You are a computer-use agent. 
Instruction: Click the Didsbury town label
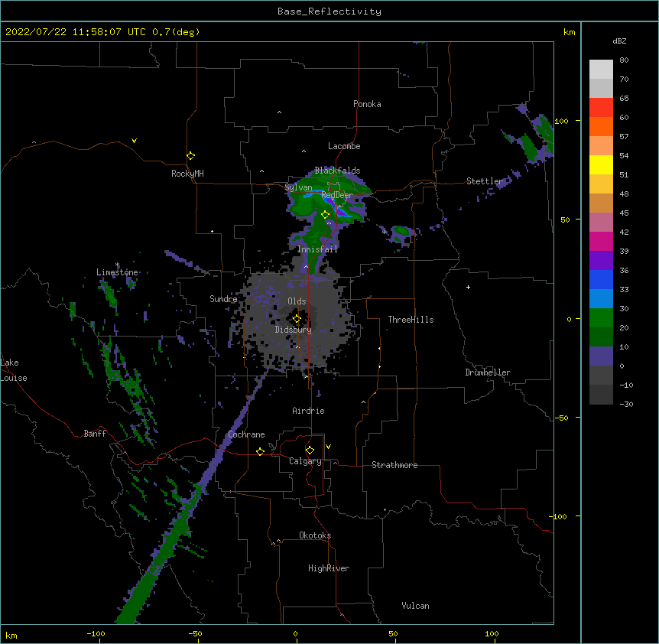pos(294,330)
